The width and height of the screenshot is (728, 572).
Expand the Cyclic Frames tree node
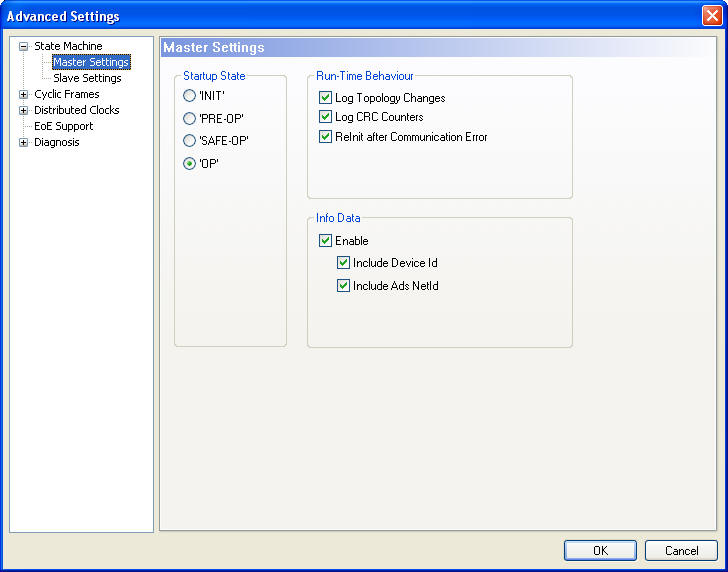(x=24, y=94)
